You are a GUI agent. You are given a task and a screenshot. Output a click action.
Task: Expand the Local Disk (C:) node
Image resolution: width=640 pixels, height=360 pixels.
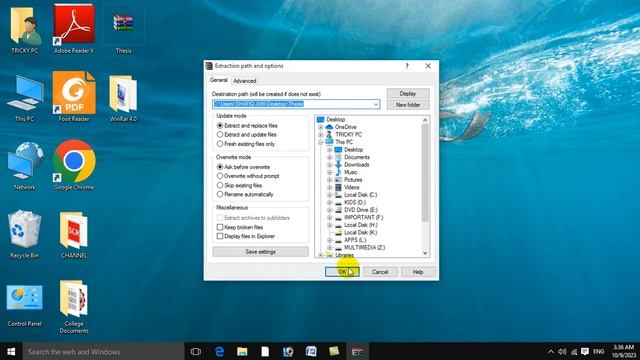[x=330, y=195]
